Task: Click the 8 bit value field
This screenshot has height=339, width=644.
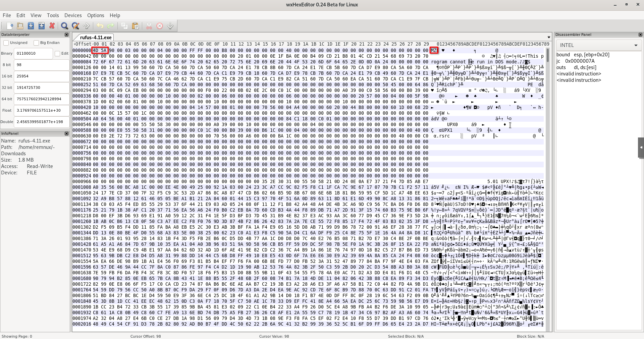Action: point(42,65)
